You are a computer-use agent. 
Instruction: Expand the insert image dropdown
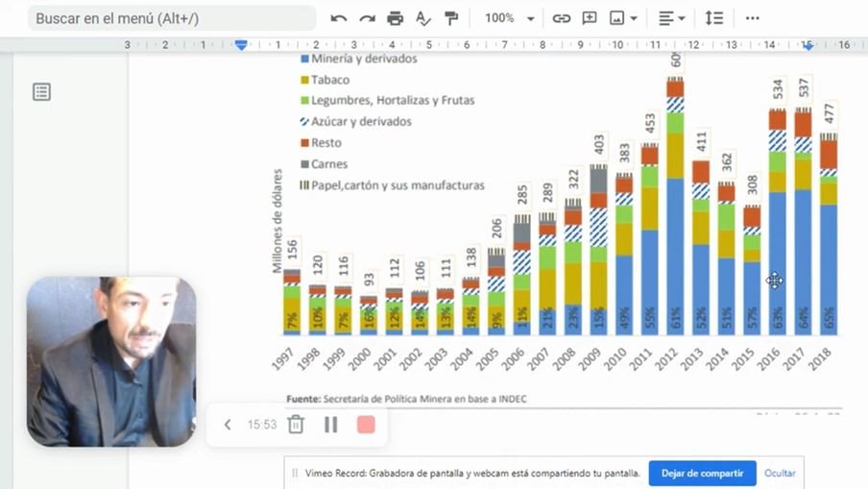point(634,18)
